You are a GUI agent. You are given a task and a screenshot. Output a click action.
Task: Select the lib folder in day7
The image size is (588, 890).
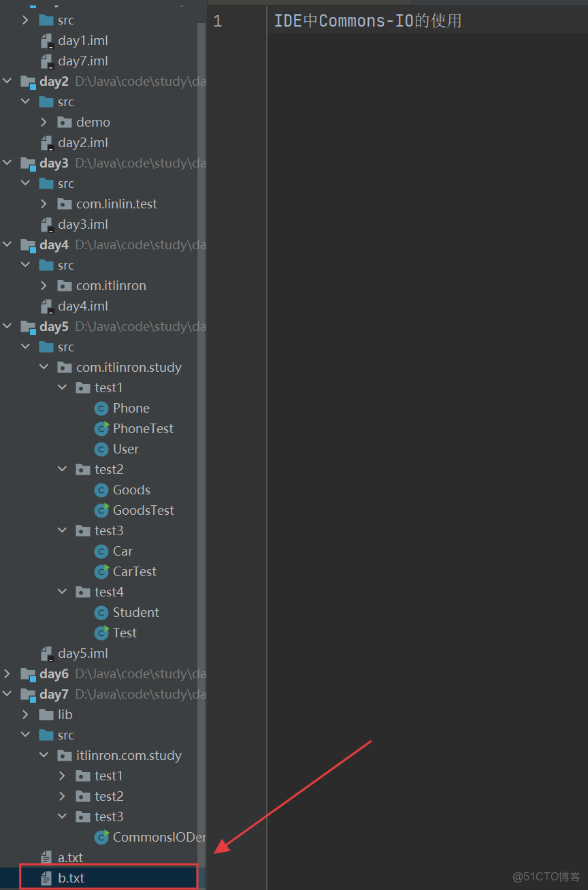click(65, 714)
